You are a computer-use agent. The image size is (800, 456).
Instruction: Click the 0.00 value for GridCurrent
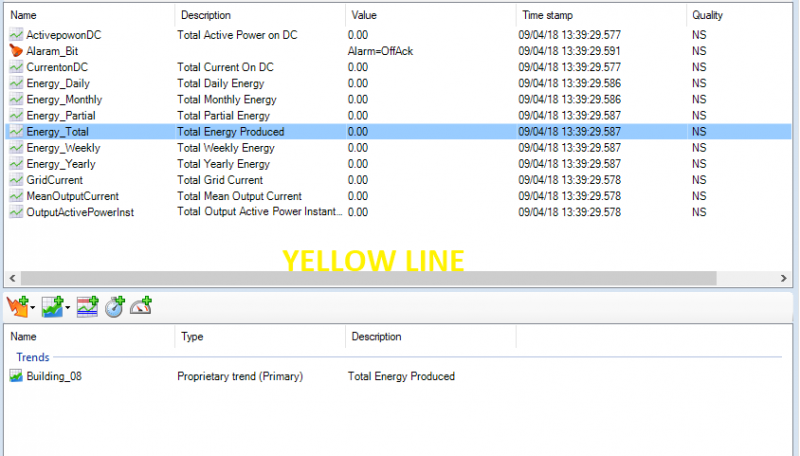tap(358, 180)
